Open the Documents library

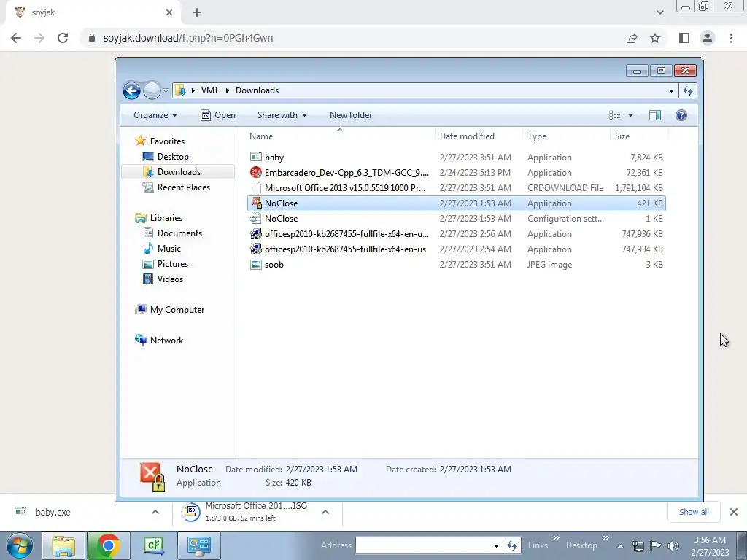[172, 233]
